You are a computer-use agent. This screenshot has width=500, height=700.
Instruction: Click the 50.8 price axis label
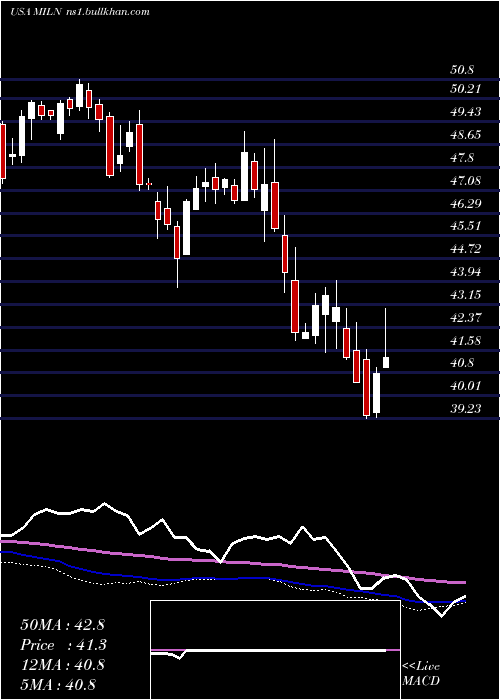(462, 70)
